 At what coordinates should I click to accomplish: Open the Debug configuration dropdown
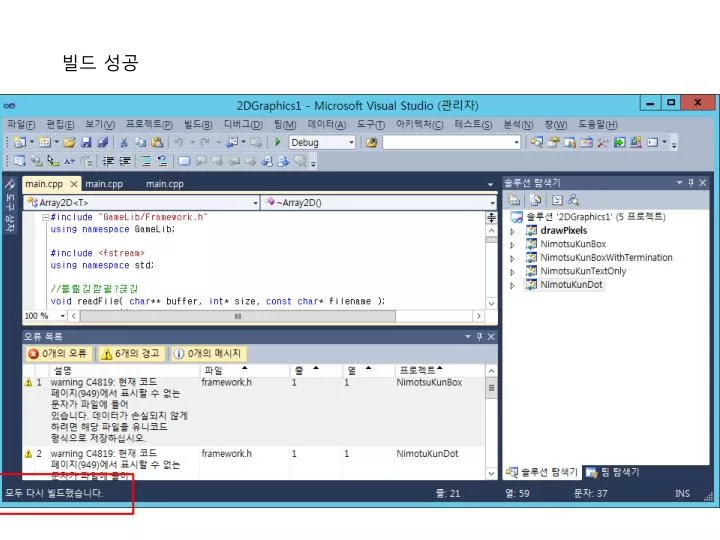click(351, 142)
